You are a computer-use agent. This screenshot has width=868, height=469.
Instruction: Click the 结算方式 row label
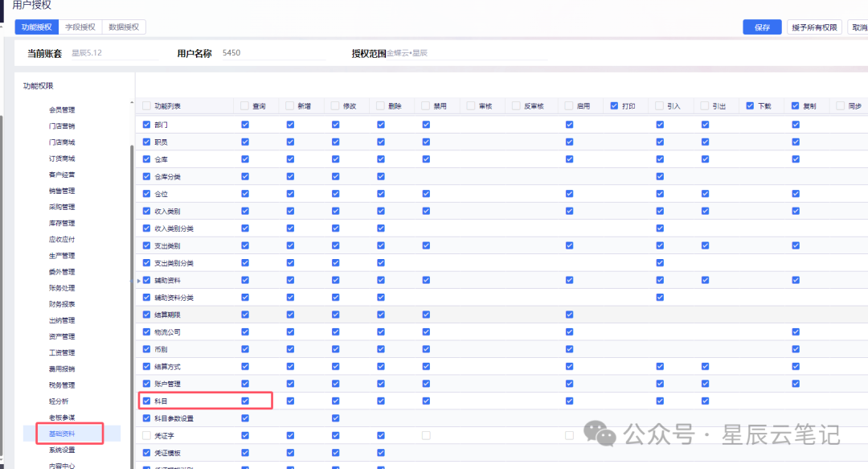click(x=168, y=367)
